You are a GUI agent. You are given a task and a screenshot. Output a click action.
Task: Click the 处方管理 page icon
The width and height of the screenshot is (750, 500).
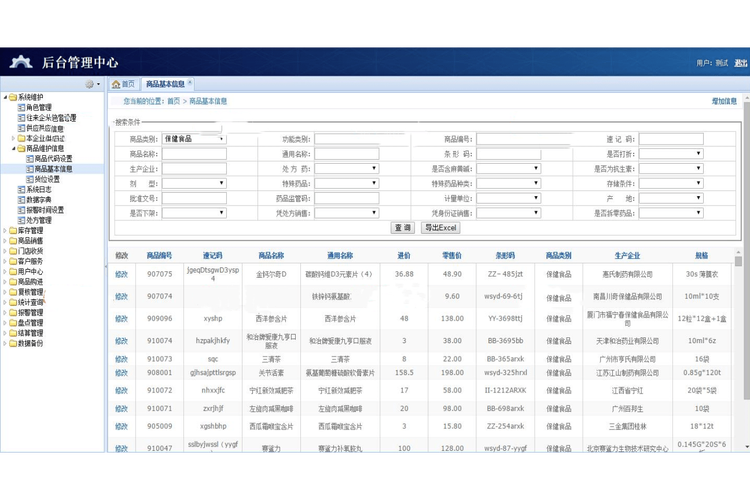tap(21, 221)
